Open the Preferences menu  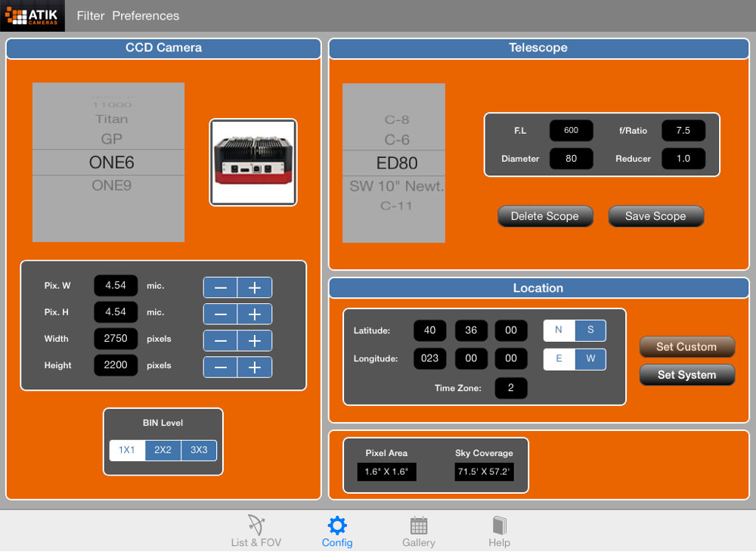click(x=146, y=16)
